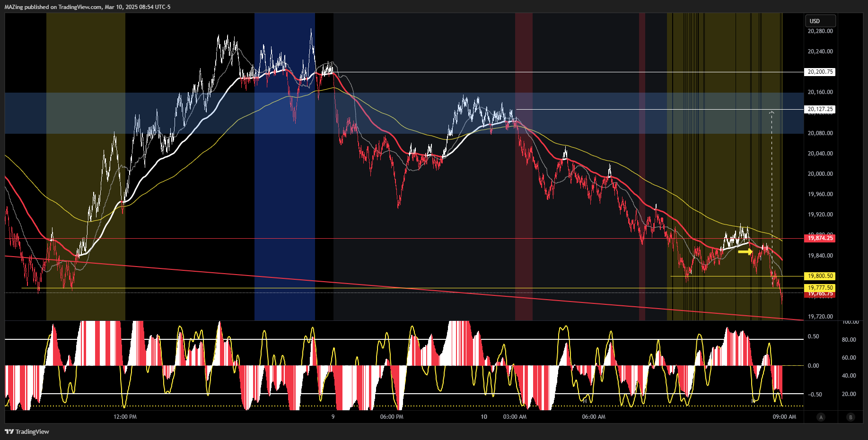Click the 09:00 AM time label
Image resolution: width=868 pixels, height=440 pixels.
(784, 417)
